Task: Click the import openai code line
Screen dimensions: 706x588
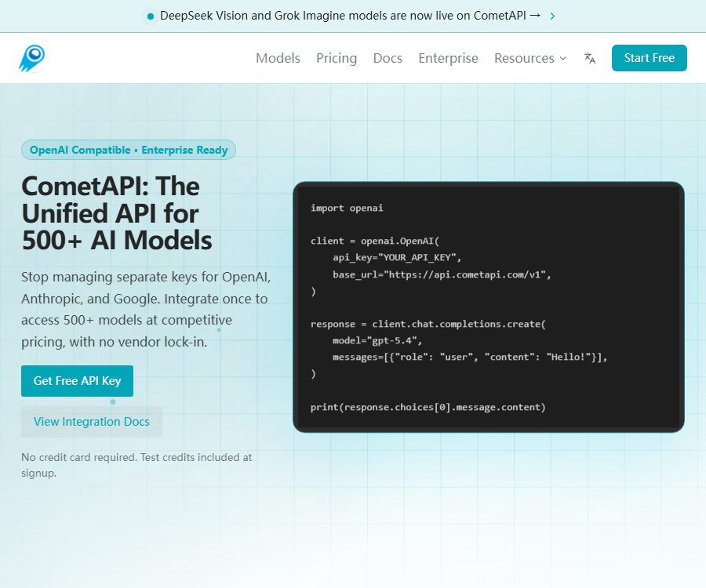Action: click(347, 208)
